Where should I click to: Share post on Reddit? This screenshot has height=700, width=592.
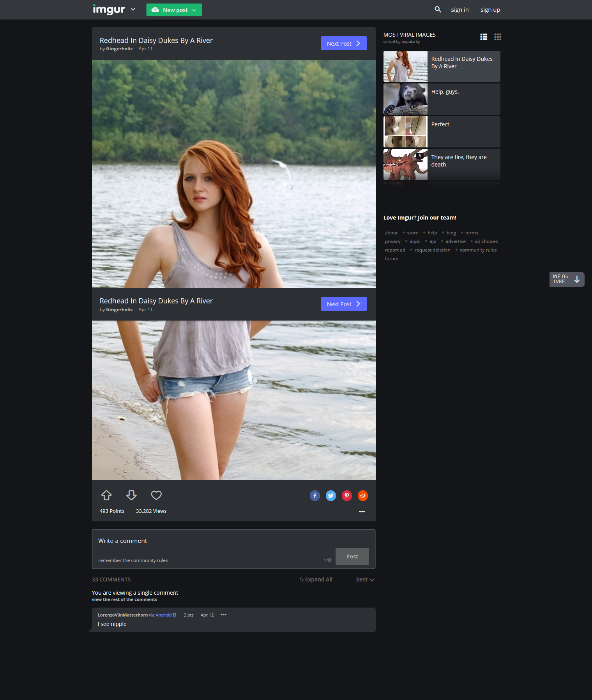[363, 496]
